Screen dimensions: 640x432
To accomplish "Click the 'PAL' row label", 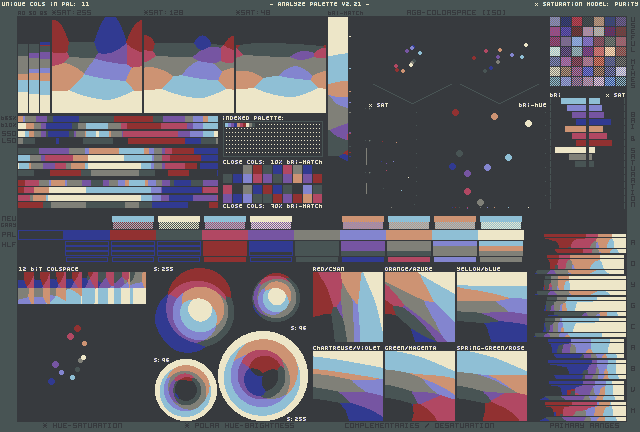I will (x=9, y=235).
